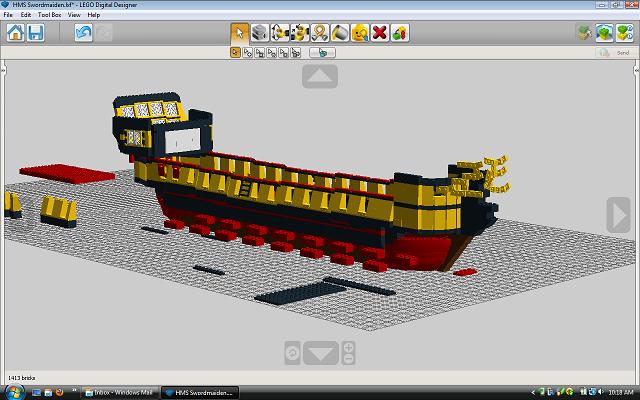Switch to Build mode icon
Viewport: 640px width, 400px height.
tap(585, 33)
